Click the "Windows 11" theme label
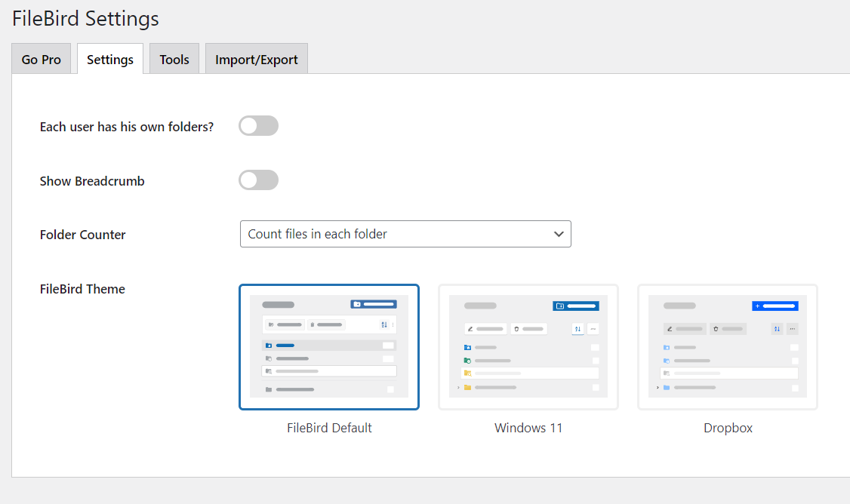850x504 pixels. 528,428
